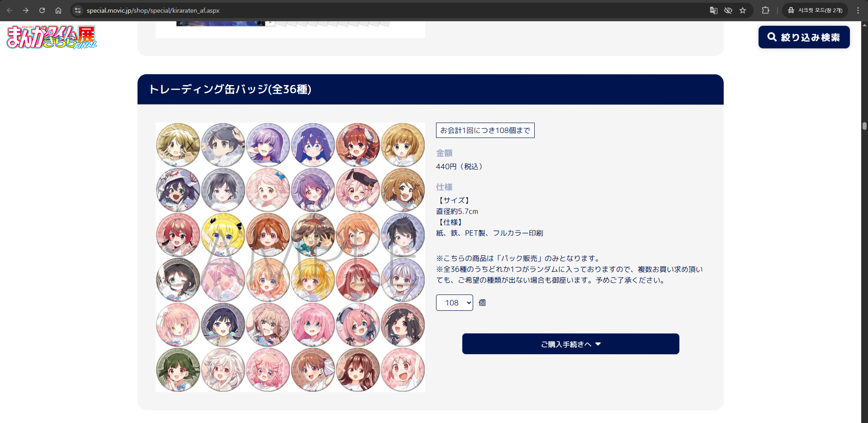Open the site information icon in address bar

pyautogui.click(x=78, y=10)
